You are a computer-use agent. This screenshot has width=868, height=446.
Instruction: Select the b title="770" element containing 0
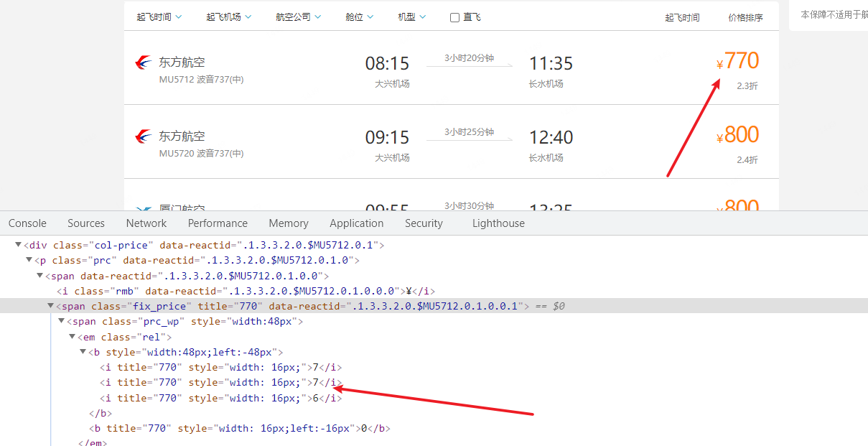coord(240,428)
